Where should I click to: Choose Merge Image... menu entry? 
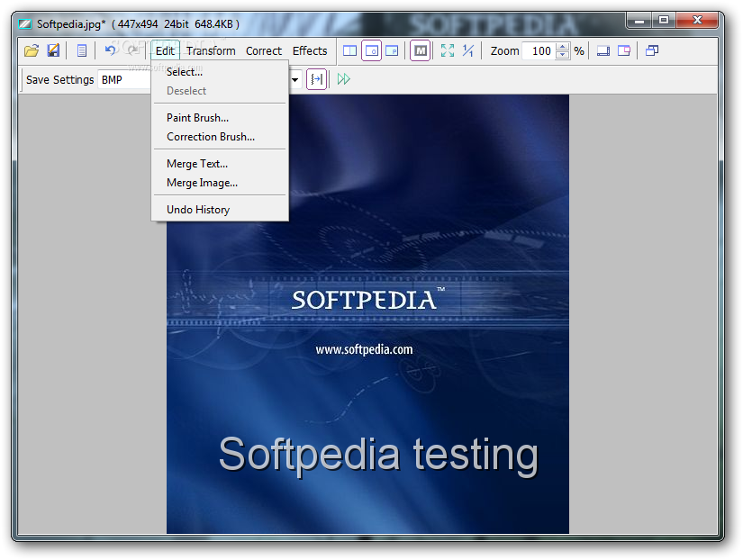[220, 183]
